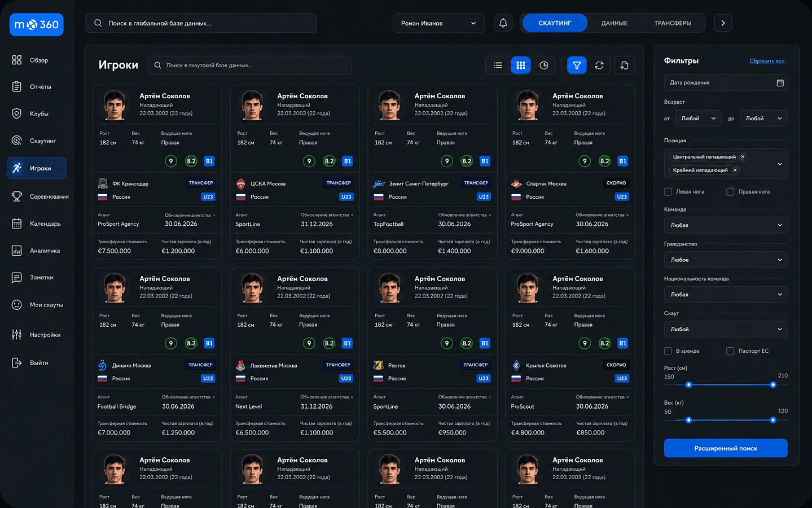Click ТРАНСФЕР badge on ФК Краснодар card
This screenshot has width=812, height=508.
[x=201, y=183]
